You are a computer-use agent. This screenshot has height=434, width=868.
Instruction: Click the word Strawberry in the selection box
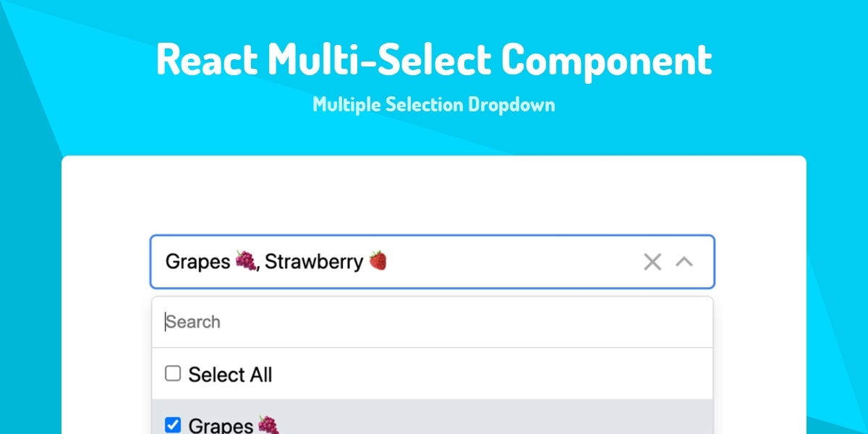pyautogui.click(x=314, y=262)
